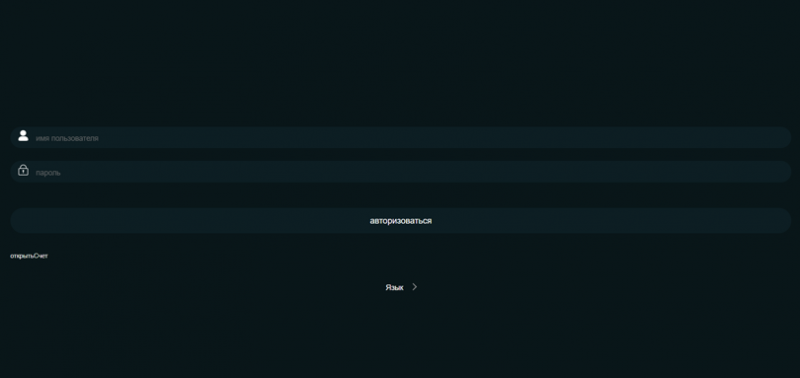This screenshot has width=800, height=378.
Task: Choose interface language via Язык chevron
Action: 414,287
